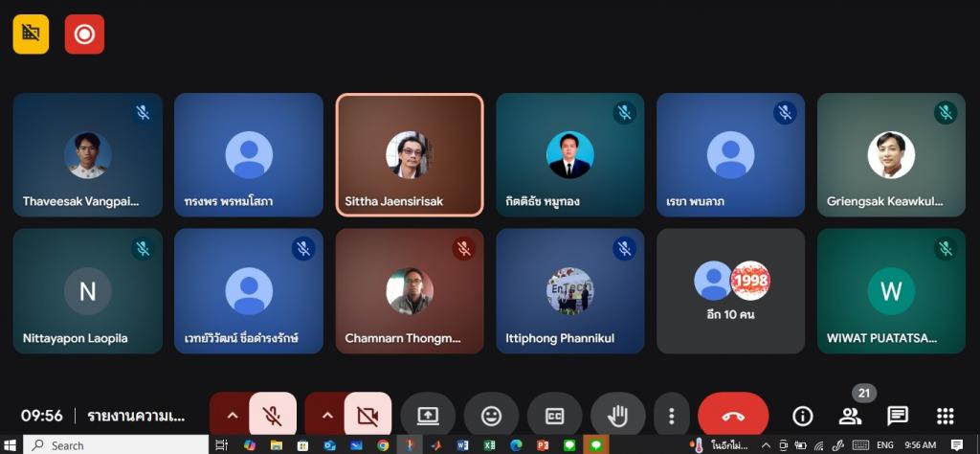The width and height of the screenshot is (980, 454).
Task: Raise hand in the meeting
Action: point(617,416)
